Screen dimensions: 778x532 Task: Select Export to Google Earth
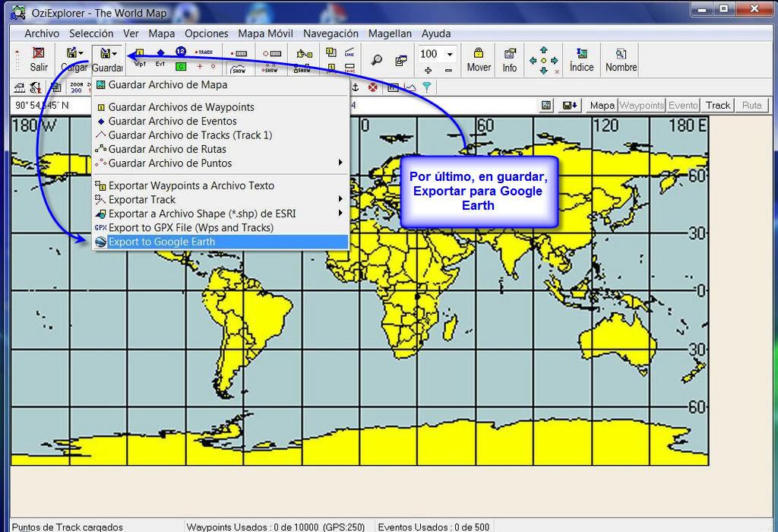coord(221,242)
